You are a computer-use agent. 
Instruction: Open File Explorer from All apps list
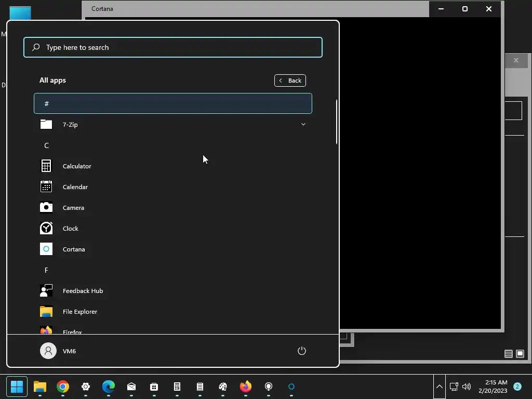(x=172, y=312)
